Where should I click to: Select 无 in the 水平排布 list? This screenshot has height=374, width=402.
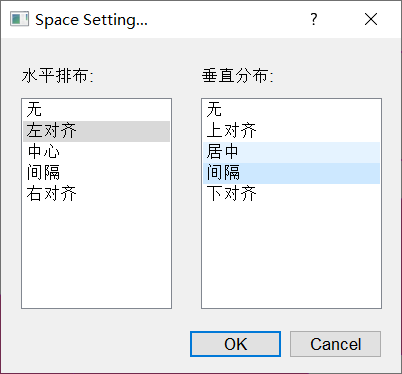tap(96, 110)
